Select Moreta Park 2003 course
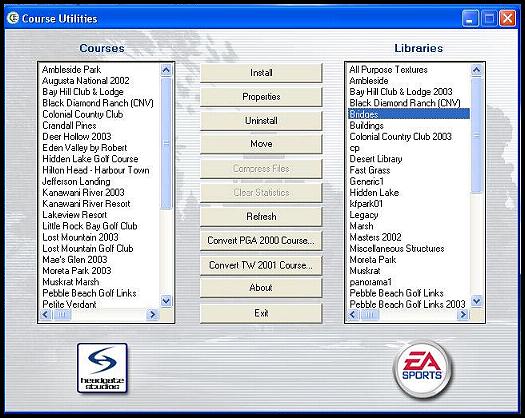525x418 pixels. coord(77,271)
